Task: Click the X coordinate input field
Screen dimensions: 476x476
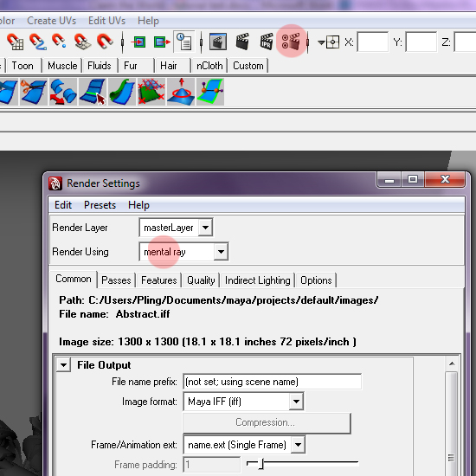Action: pyautogui.click(x=372, y=42)
